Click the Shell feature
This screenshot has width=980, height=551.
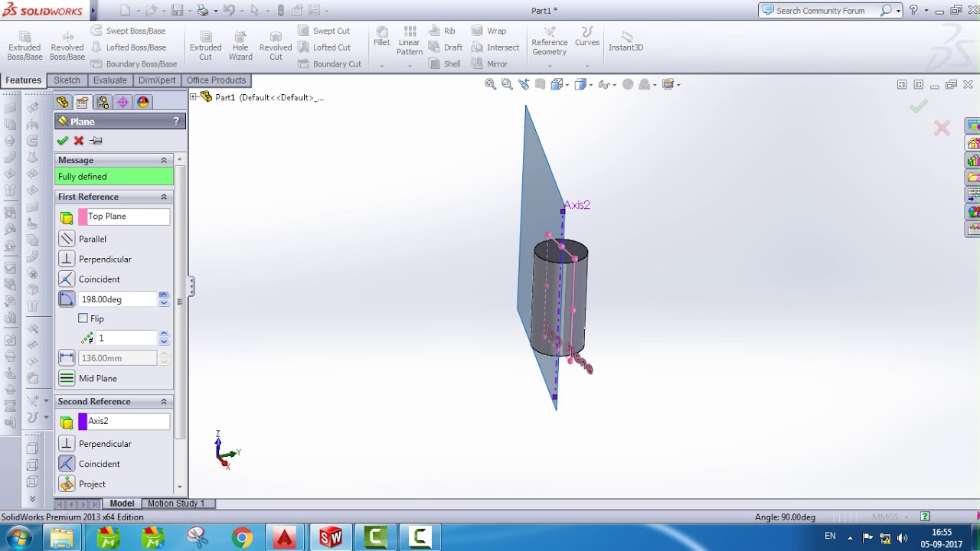coord(445,64)
